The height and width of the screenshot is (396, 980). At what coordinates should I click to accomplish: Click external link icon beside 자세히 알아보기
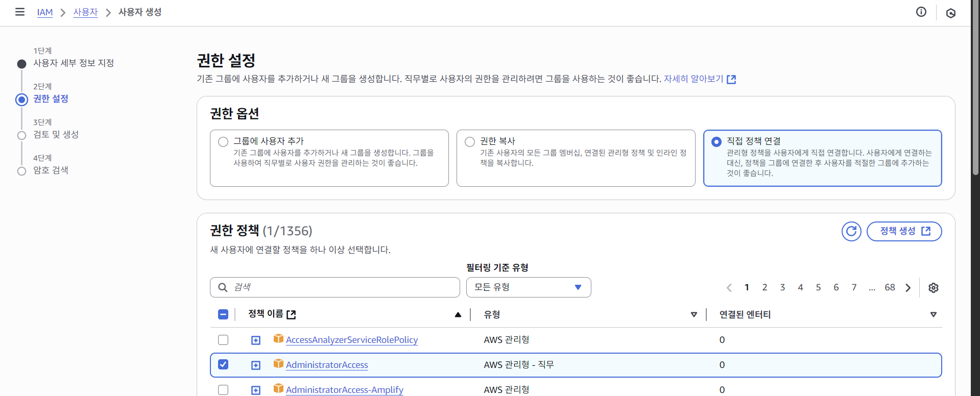pyautogui.click(x=731, y=79)
